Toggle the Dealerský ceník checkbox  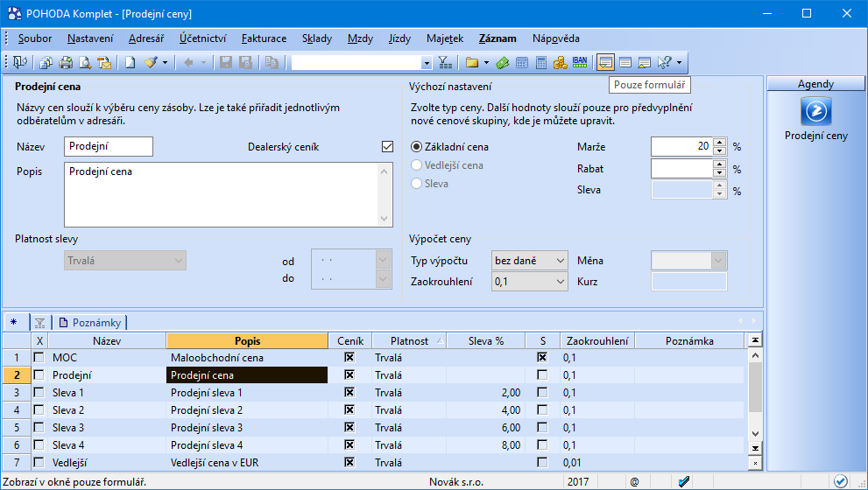[x=387, y=146]
